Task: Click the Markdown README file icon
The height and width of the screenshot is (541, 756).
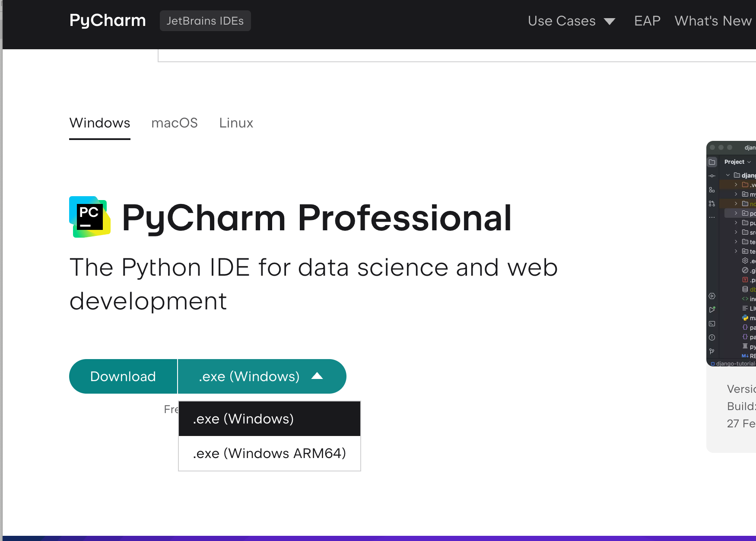Action: [x=745, y=356]
